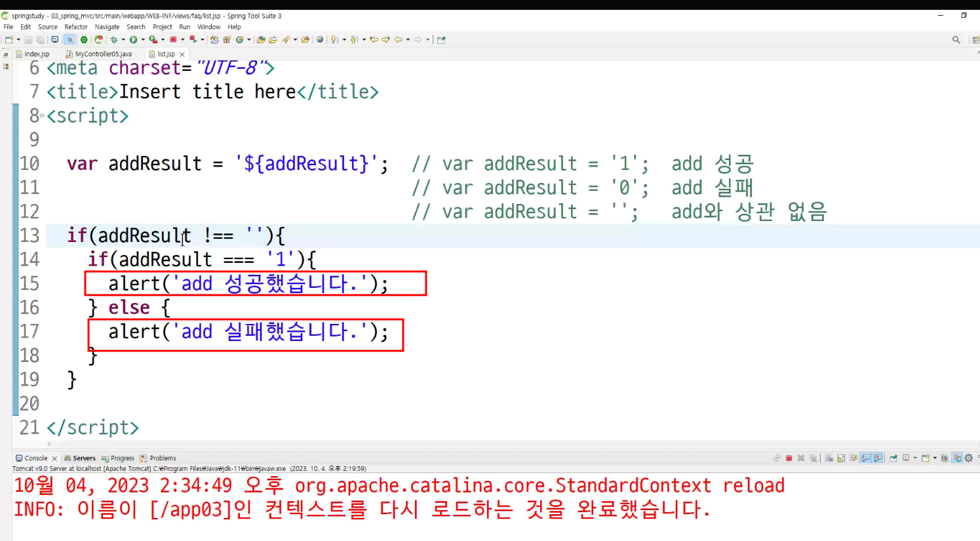Toggle console Scroll Lock
The height and width of the screenshot is (541, 980).
(841, 458)
